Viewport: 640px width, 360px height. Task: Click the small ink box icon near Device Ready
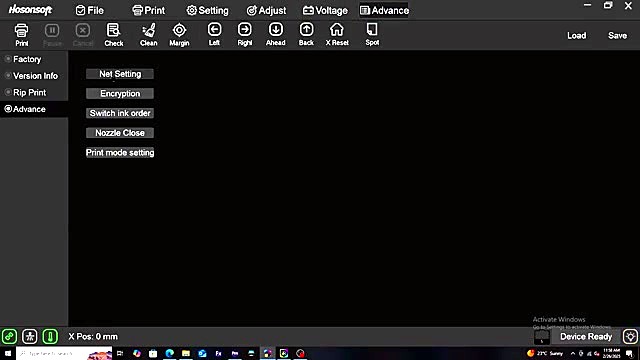(x=542, y=337)
